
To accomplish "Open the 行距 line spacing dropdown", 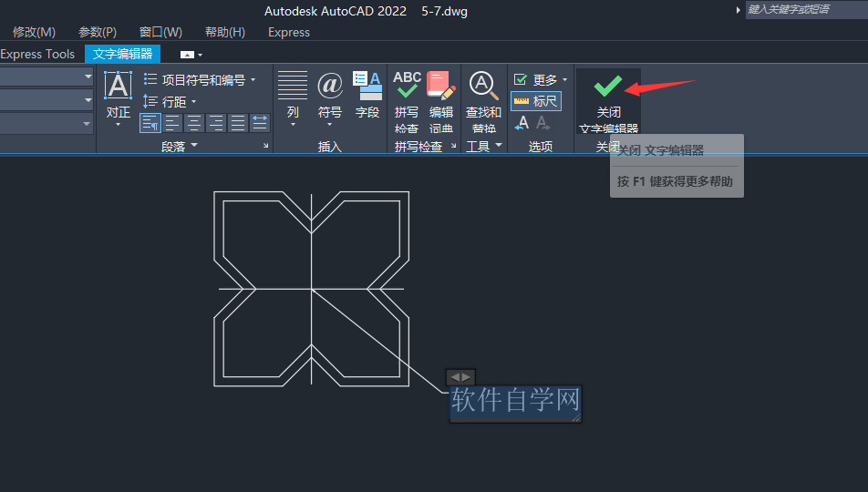I will click(x=170, y=102).
